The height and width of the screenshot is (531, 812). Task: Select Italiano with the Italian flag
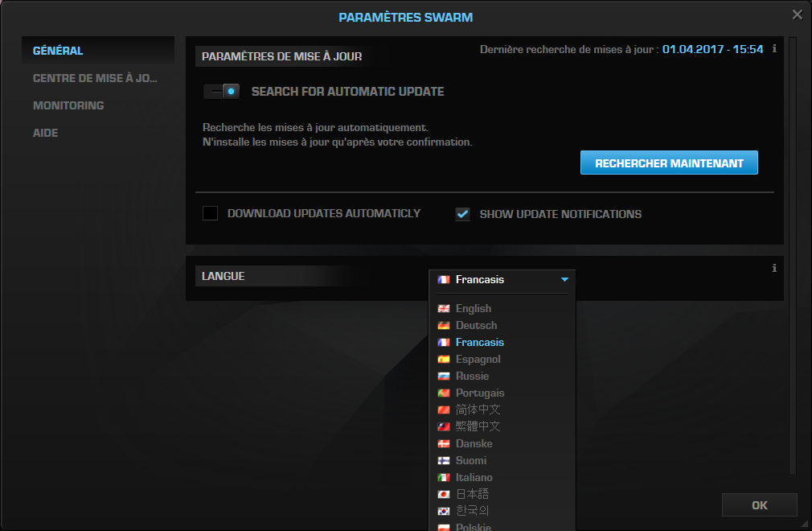474,477
